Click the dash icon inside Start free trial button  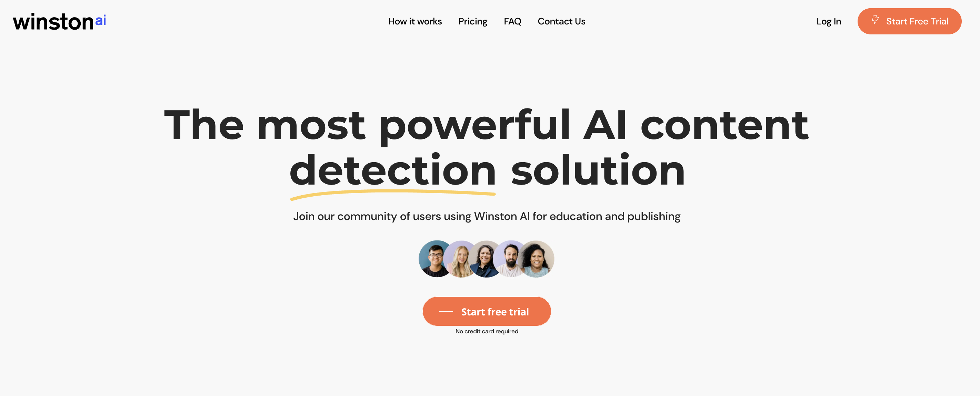(446, 311)
